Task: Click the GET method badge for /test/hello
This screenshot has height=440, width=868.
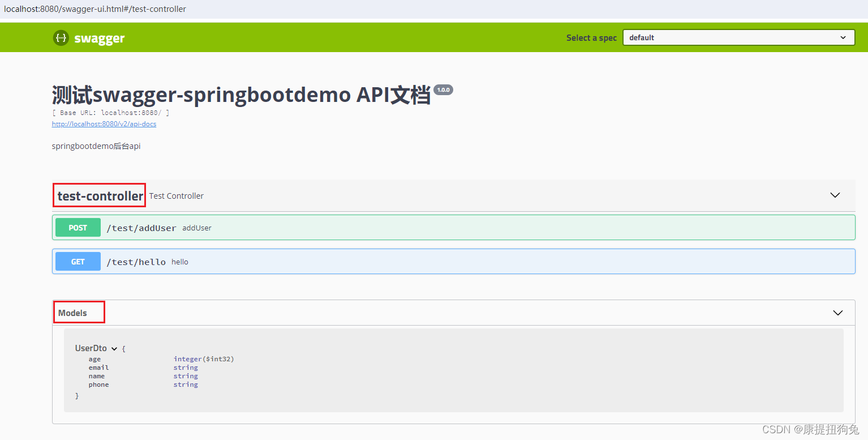Action: (78, 262)
